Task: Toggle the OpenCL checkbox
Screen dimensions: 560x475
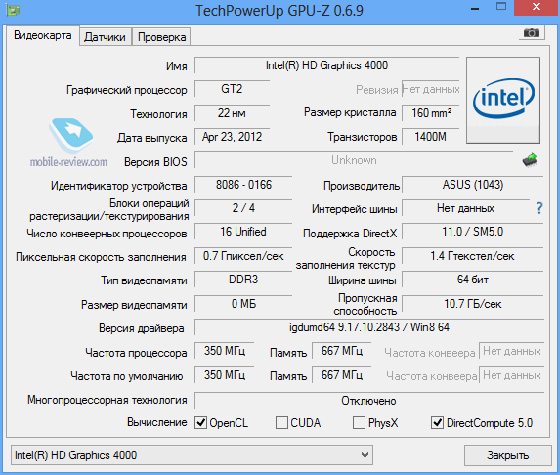Action: pyautogui.click(x=200, y=423)
